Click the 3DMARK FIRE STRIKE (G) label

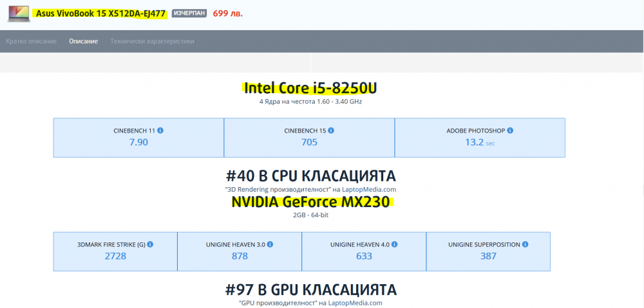point(111,244)
